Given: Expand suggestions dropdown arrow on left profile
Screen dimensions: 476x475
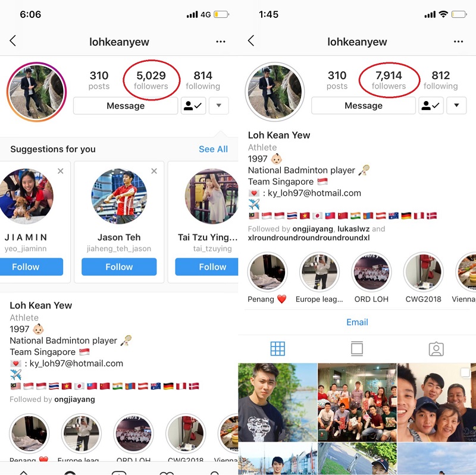Looking at the screenshot, I should [x=219, y=106].
